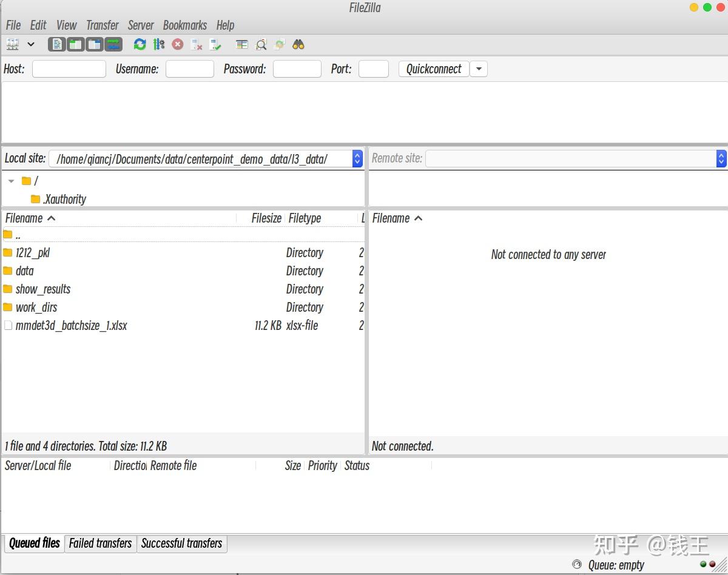The image size is (728, 575).
Task: Select the work_dirs folder
Action: pos(183,308)
